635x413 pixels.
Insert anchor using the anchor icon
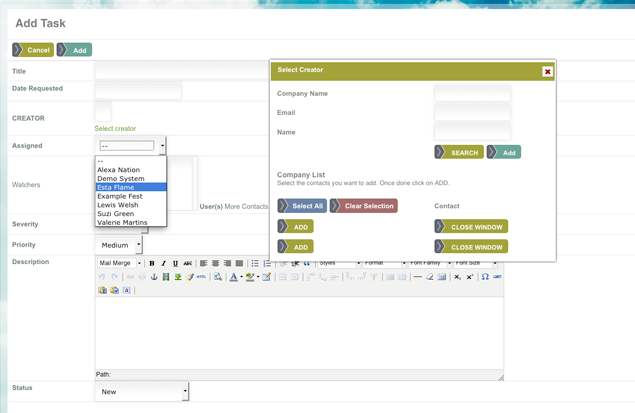point(154,277)
